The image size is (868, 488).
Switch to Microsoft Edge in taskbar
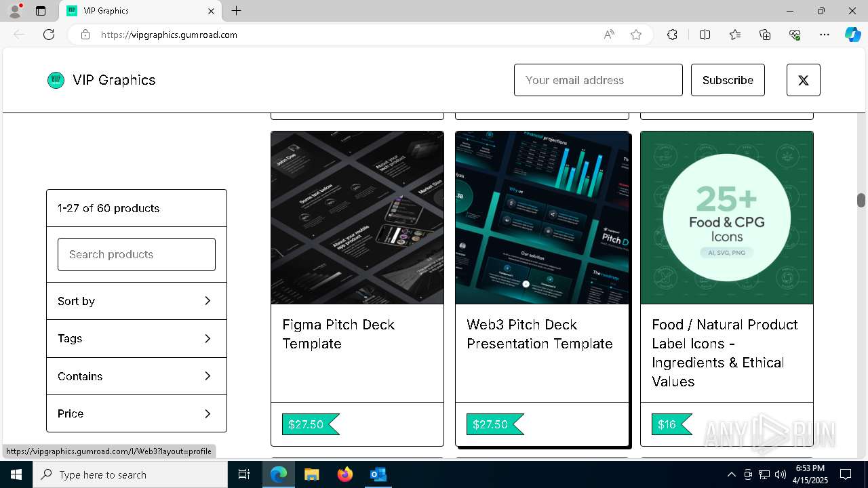click(x=279, y=474)
